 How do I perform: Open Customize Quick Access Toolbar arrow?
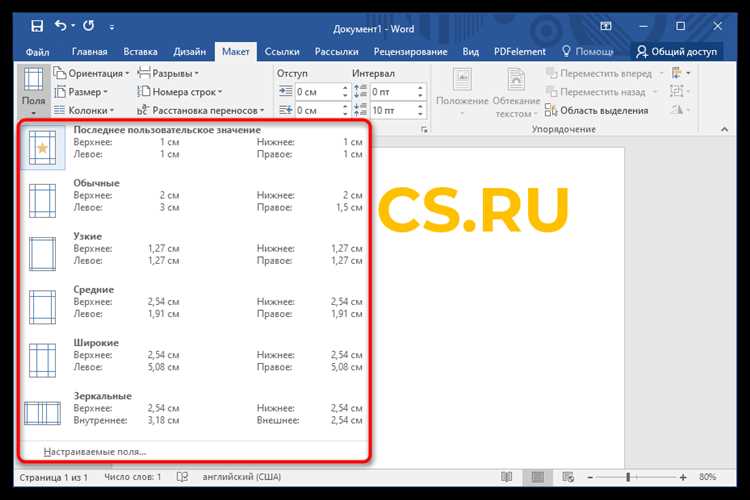[x=111, y=27]
